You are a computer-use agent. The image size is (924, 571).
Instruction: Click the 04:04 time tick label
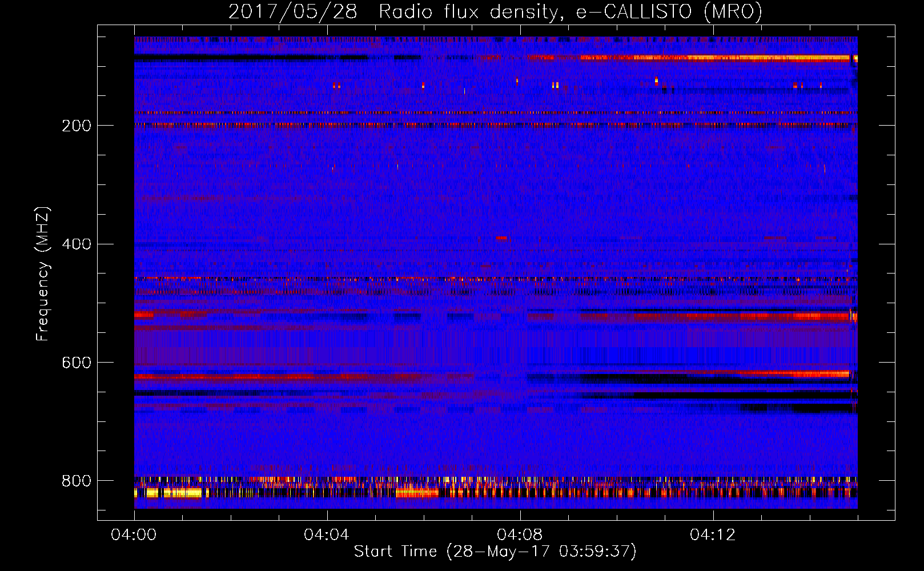pyautogui.click(x=327, y=535)
